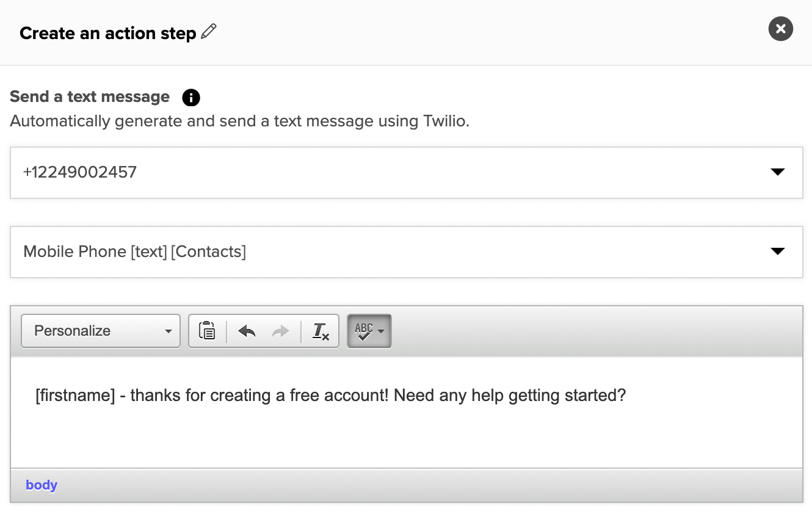Click the words Need any help getting started?
The height and width of the screenshot is (531, 812).
pyautogui.click(x=510, y=396)
